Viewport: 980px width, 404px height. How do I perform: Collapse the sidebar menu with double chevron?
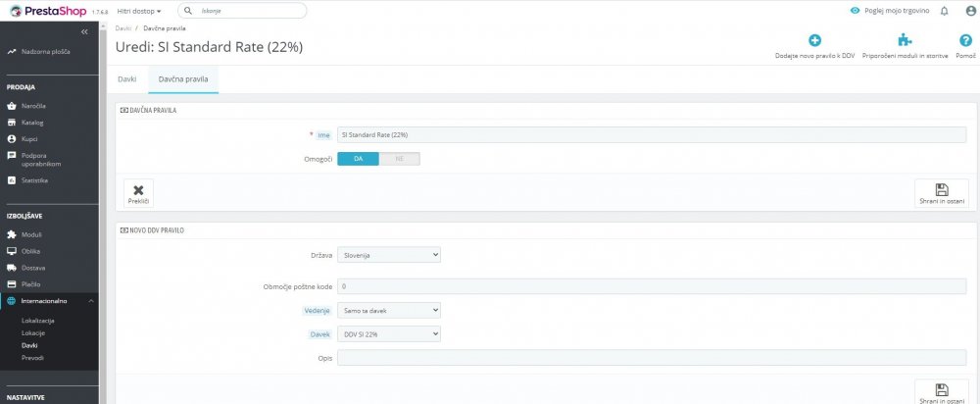coord(84,32)
